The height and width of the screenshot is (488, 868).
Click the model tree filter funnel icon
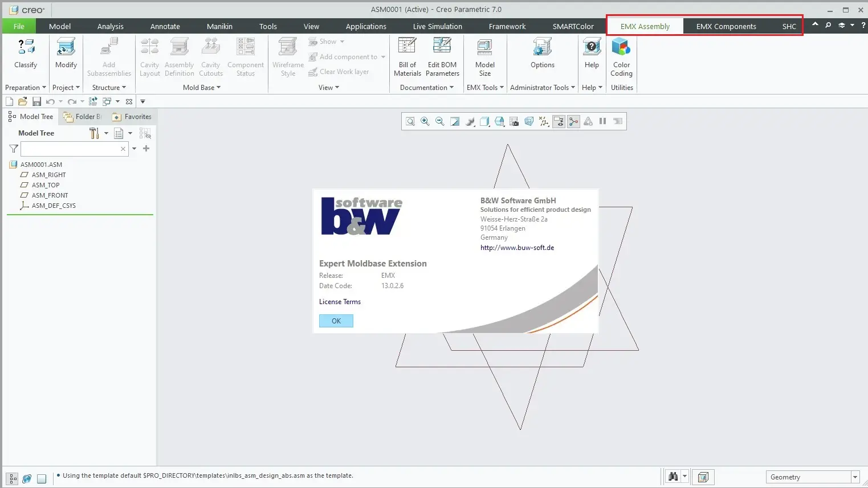tap(14, 149)
